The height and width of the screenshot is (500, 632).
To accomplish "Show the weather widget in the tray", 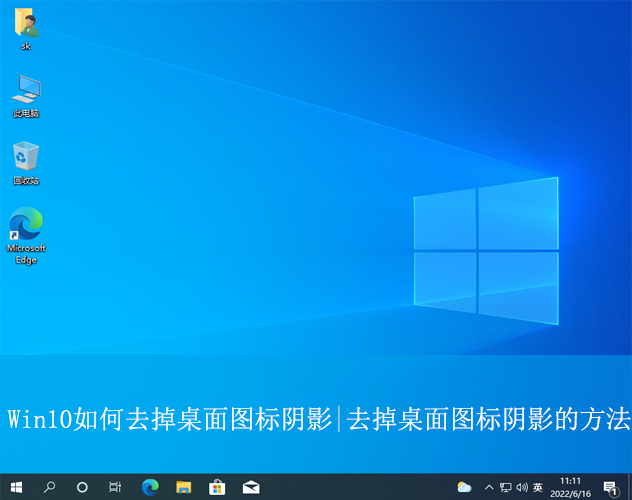I will [x=464, y=487].
